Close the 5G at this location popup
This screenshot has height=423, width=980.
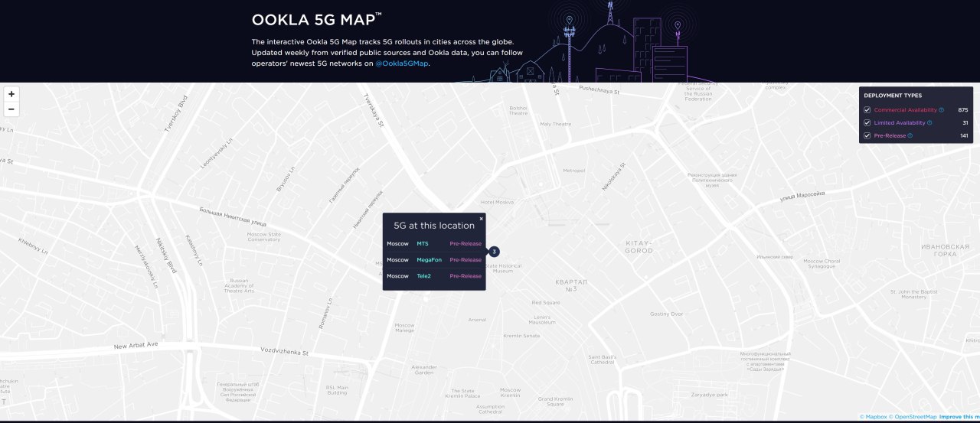[x=482, y=219]
